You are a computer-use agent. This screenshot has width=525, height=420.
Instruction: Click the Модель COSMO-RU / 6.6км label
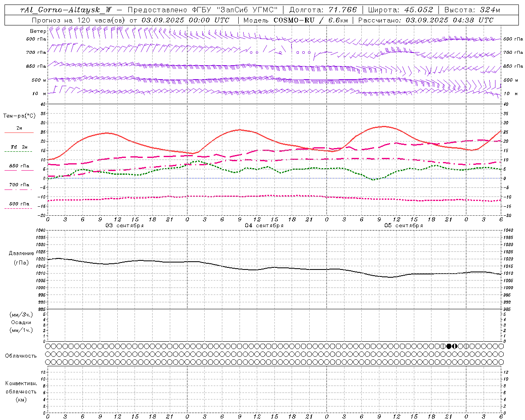[x=295, y=20]
